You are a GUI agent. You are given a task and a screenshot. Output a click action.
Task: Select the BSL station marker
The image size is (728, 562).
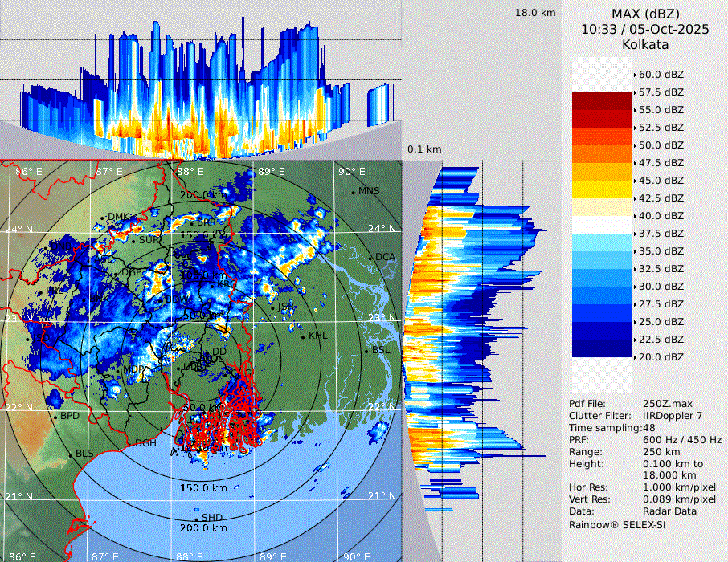click(x=366, y=351)
